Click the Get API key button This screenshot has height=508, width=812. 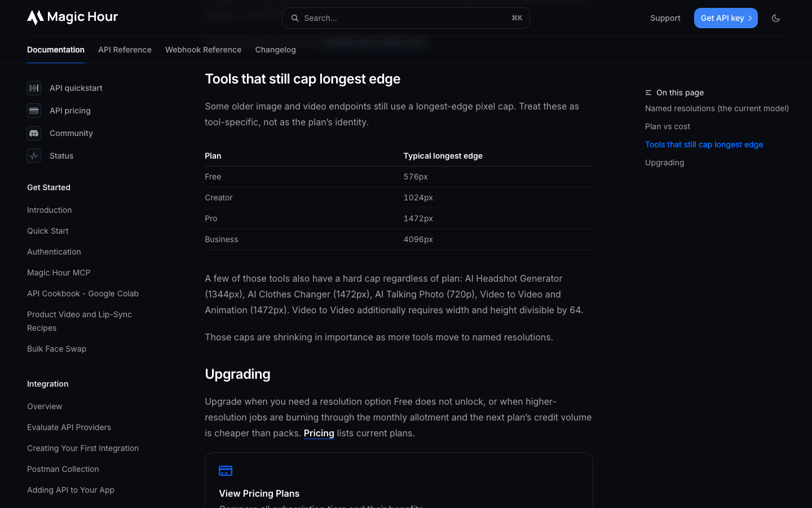pyautogui.click(x=726, y=18)
